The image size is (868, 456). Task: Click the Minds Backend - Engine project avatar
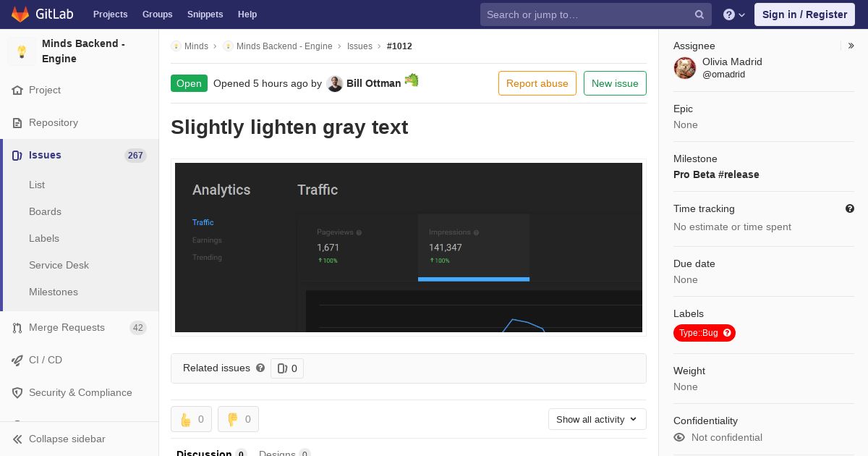click(22, 51)
